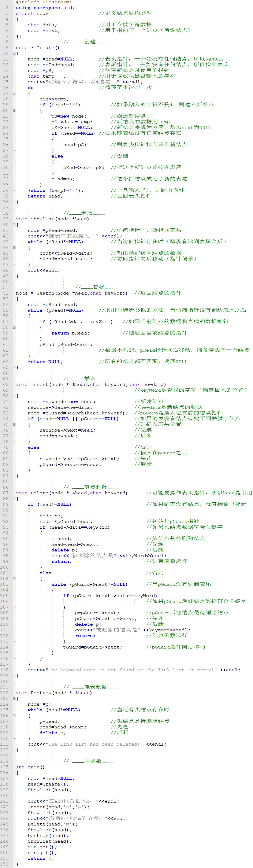Click the 'head=newnode;' statement
253x868 pixels.
(x=59, y=436)
